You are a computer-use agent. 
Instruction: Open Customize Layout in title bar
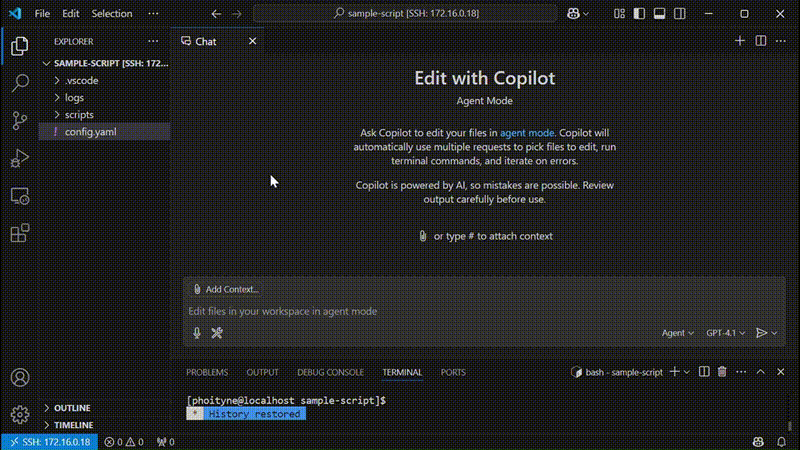619,14
